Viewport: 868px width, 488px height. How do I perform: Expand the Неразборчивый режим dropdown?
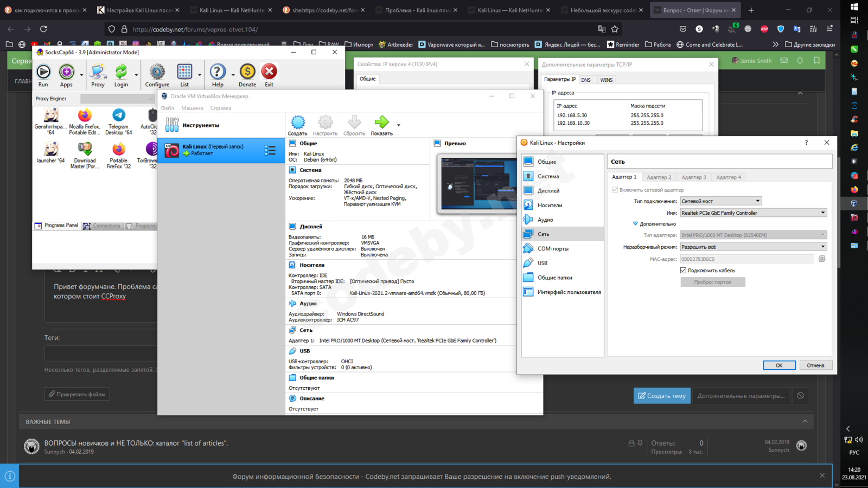(754, 247)
